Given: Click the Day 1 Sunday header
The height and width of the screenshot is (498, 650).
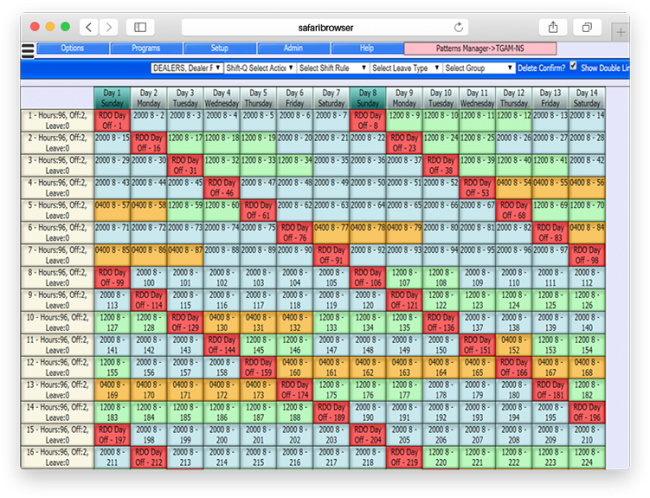Looking at the screenshot, I should pyautogui.click(x=112, y=98).
